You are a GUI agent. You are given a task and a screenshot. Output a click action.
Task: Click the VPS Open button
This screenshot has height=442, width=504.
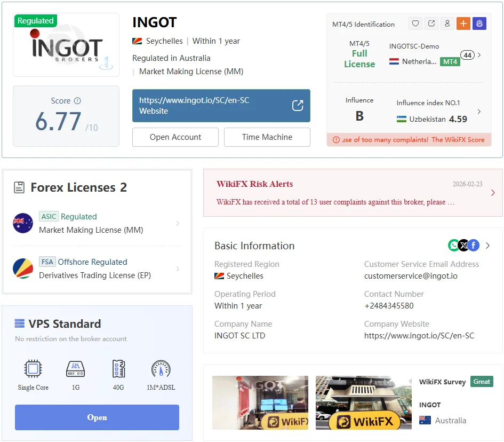pos(97,417)
